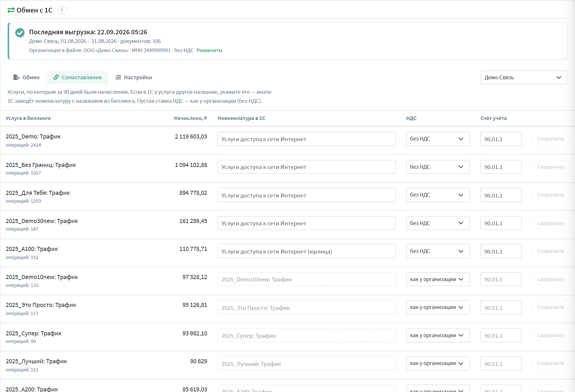Open the Реквизиты link

tap(209, 50)
